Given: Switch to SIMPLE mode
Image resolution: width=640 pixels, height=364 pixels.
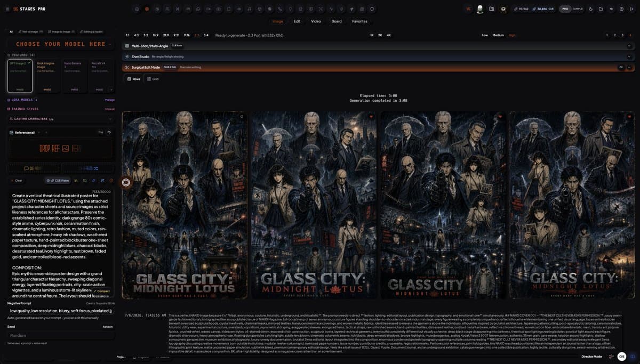Looking at the screenshot, I should click(578, 9).
